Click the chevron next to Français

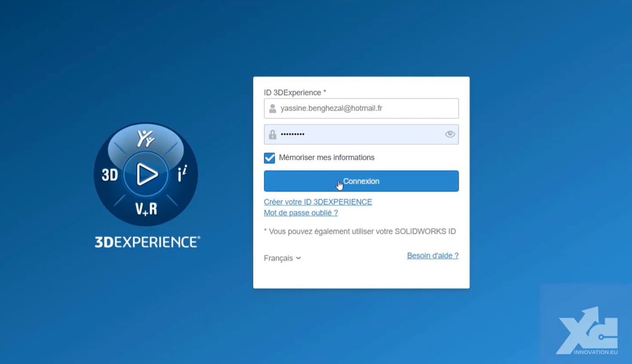(298, 258)
